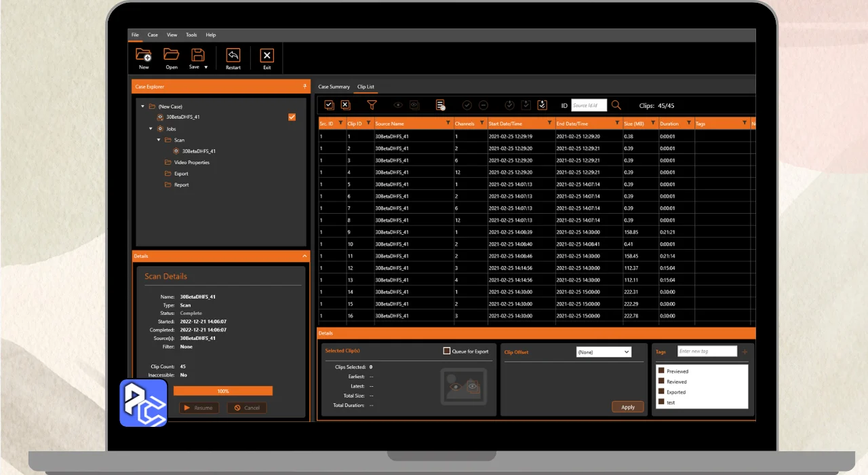Click the circled checkmark icon
This screenshot has height=475, width=868.
click(467, 105)
